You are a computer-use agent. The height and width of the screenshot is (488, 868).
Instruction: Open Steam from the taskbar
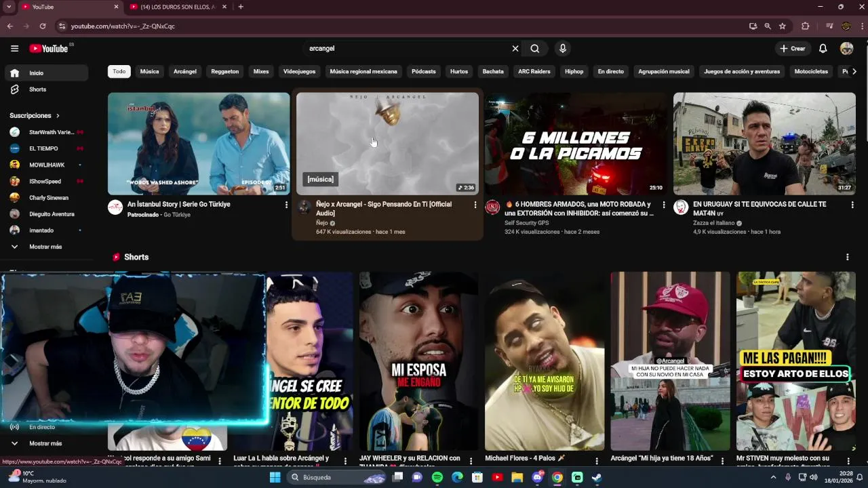click(597, 477)
